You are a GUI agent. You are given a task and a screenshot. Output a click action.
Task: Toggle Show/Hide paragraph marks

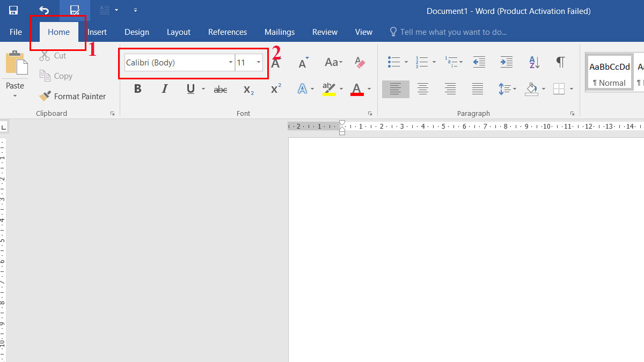tap(560, 62)
